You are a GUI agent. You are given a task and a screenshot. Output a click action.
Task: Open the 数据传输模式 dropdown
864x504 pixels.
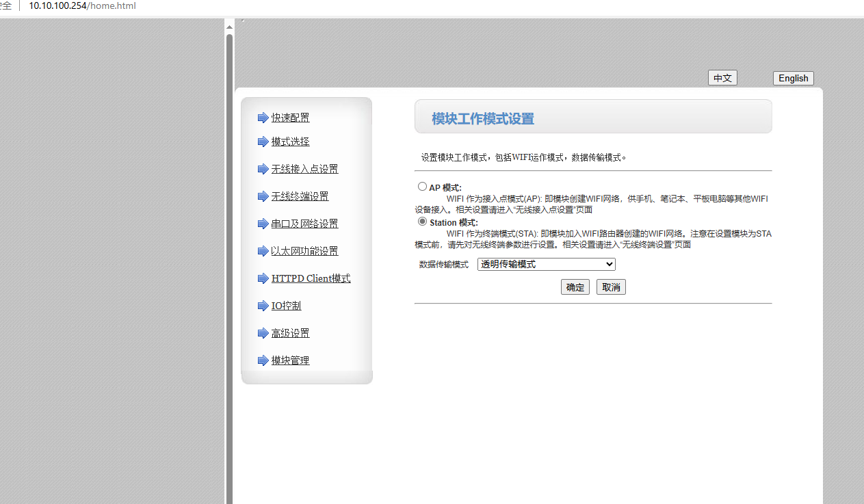click(x=546, y=265)
